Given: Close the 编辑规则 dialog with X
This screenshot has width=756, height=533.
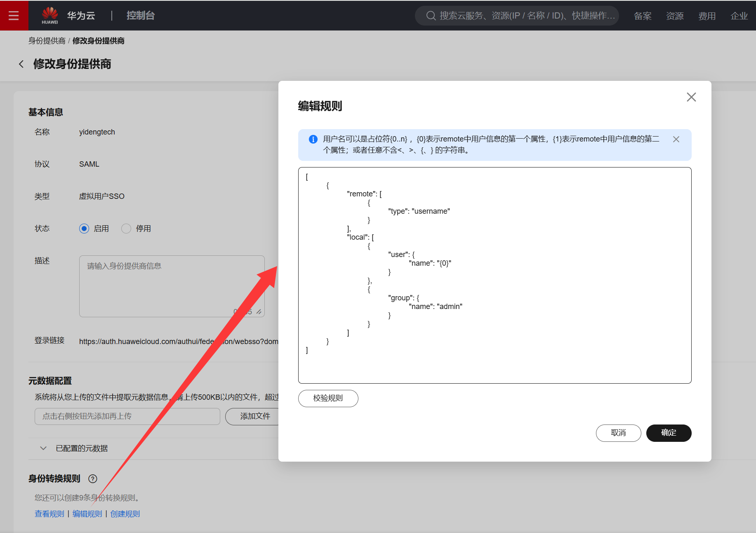Looking at the screenshot, I should point(691,97).
